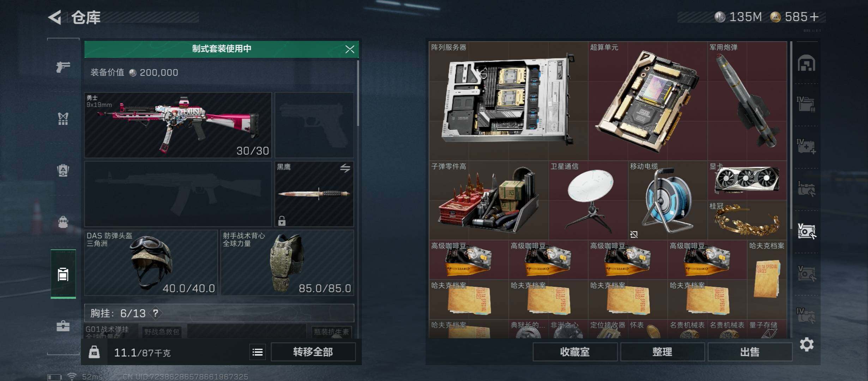Toggle the lock on the 黑鹰 knife slot
This screenshot has width=868, height=381.
click(x=282, y=221)
